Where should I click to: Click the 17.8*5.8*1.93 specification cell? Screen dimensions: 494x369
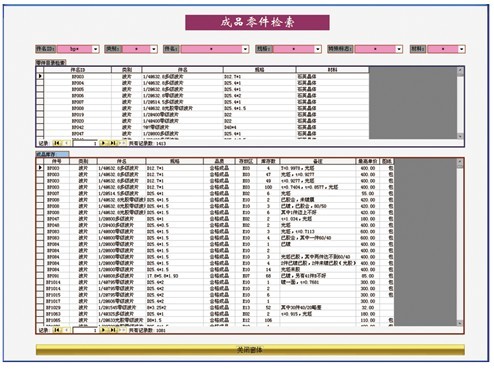175,276
